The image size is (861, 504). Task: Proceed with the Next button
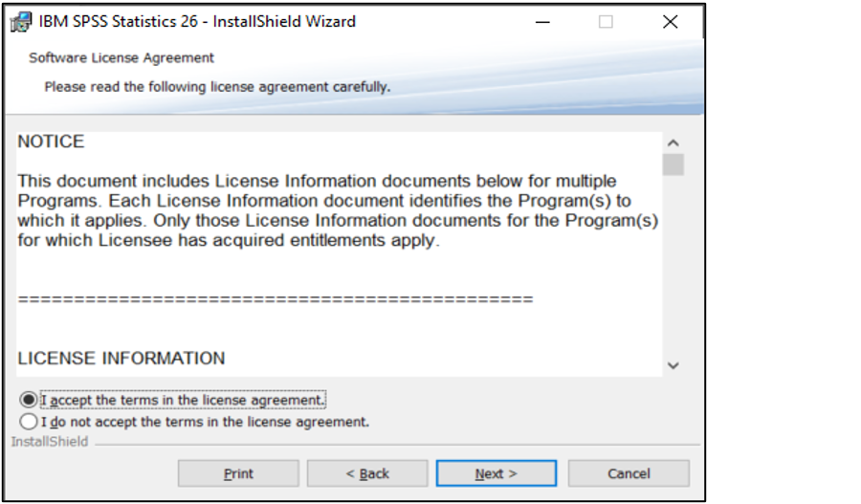[x=497, y=473]
